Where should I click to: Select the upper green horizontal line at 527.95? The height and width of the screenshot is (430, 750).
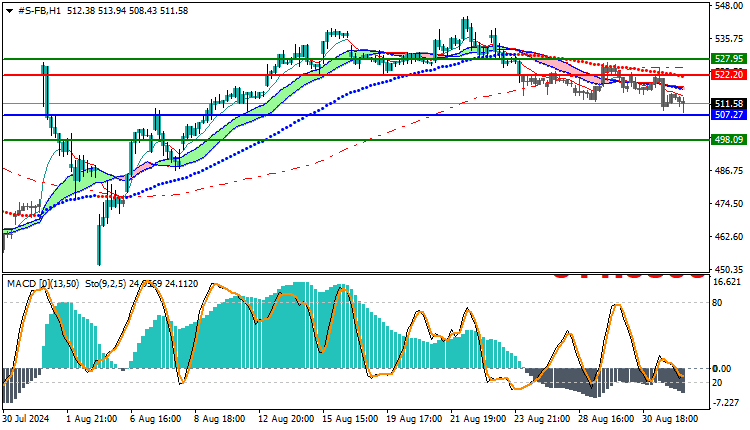point(355,59)
